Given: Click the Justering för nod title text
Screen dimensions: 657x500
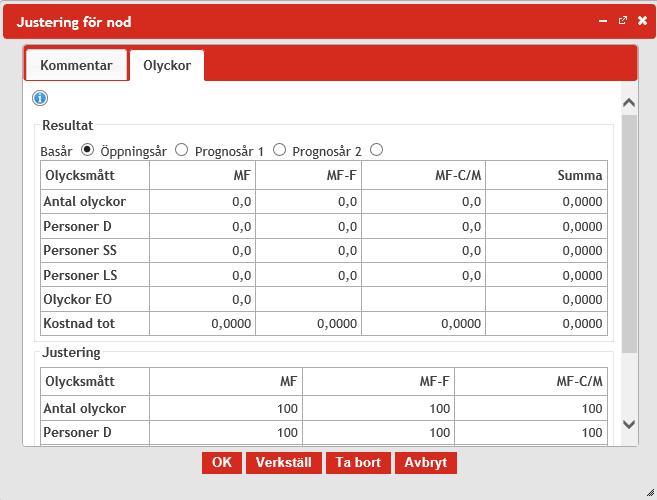Looking at the screenshot, I should [x=74, y=22].
